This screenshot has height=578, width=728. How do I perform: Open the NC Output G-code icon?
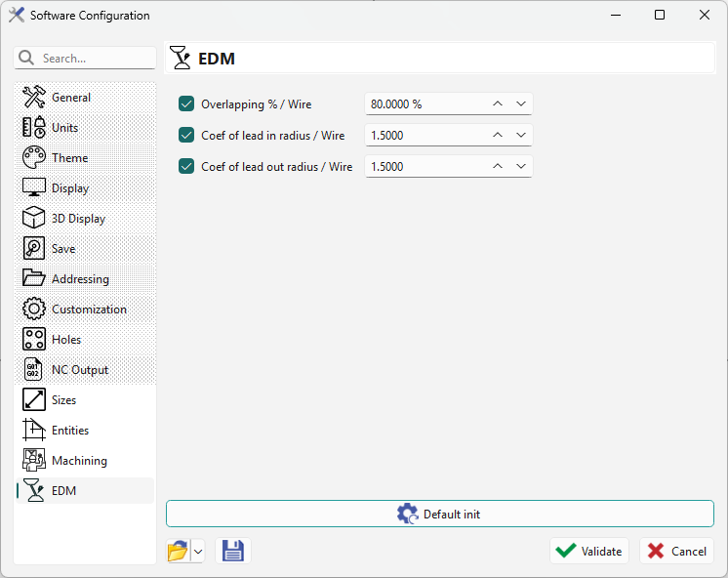click(x=34, y=370)
